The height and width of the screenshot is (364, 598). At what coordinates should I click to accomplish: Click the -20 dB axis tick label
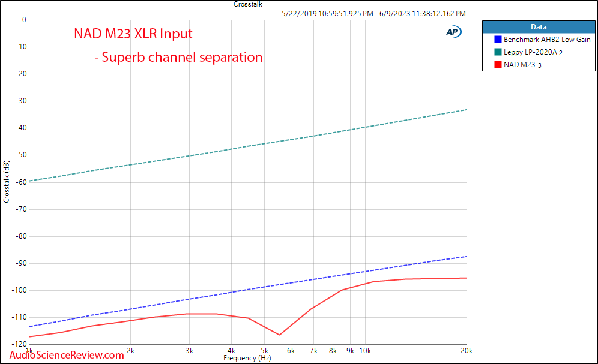21,74
